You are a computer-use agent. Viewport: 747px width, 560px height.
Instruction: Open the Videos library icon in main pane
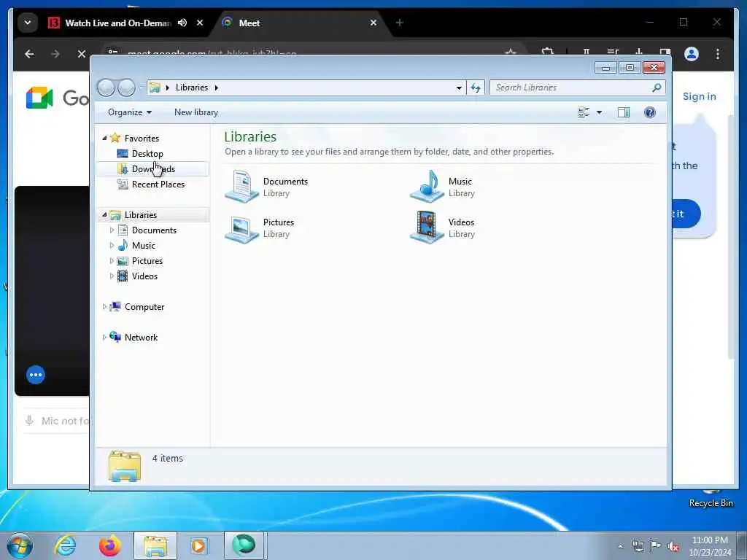(x=427, y=227)
